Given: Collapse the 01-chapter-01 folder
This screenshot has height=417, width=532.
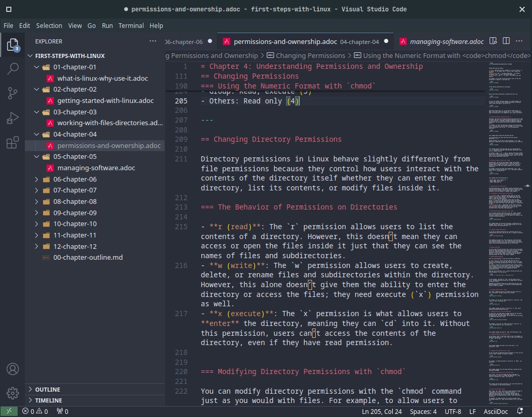Looking at the screenshot, I should pos(37,67).
